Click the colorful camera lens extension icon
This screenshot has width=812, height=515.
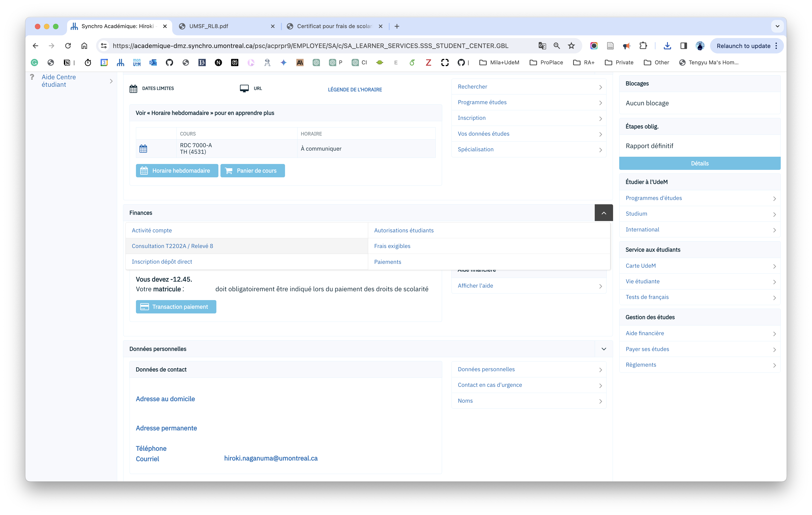pos(594,46)
